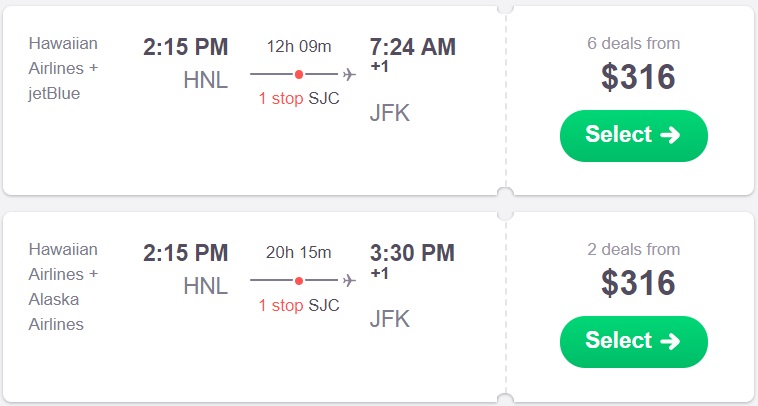Click the 1 stop SJC label under 12h 09m

(298, 99)
